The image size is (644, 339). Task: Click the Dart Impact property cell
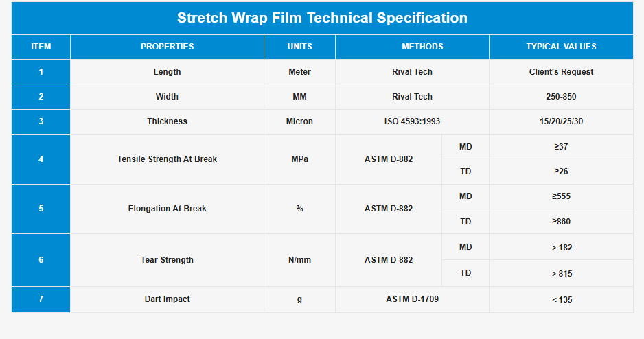click(x=167, y=299)
